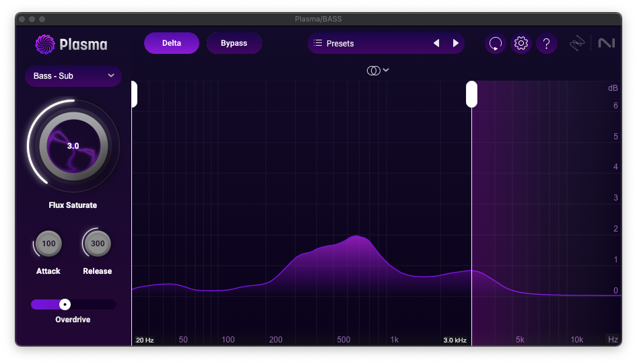Click the Plasma/BASS window title
Image resolution: width=637 pixels, height=364 pixels.
[318, 19]
